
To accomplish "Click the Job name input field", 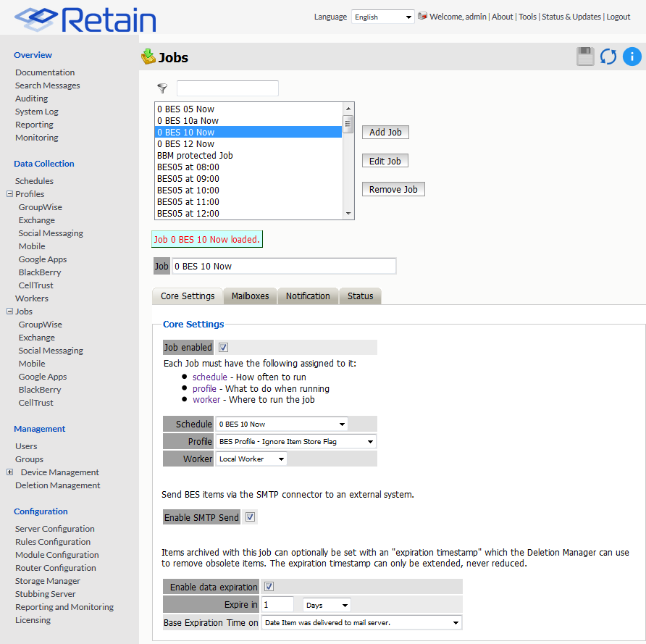I will 284,266.
